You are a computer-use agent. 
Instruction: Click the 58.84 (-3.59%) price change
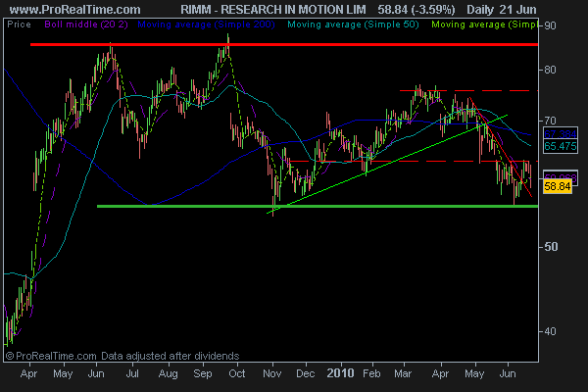pyautogui.click(x=416, y=10)
